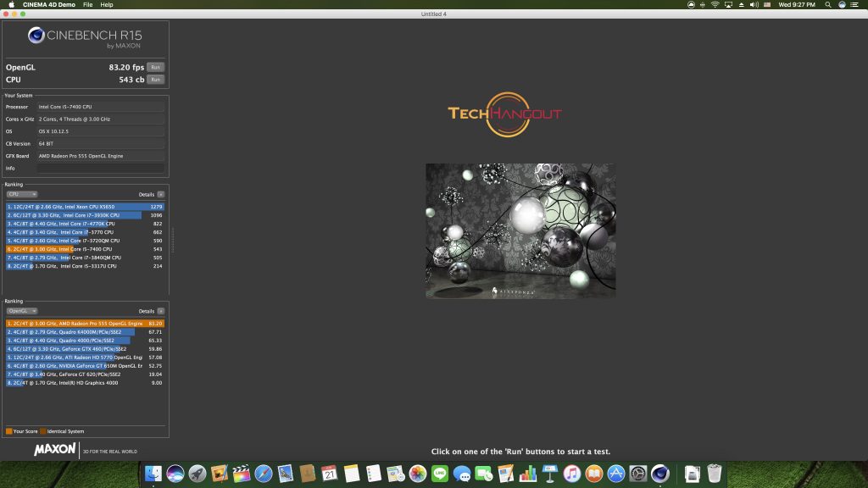The height and width of the screenshot is (488, 868).
Task: Select the ATI Radeon HD 5770 ranking row
Action: (85, 358)
